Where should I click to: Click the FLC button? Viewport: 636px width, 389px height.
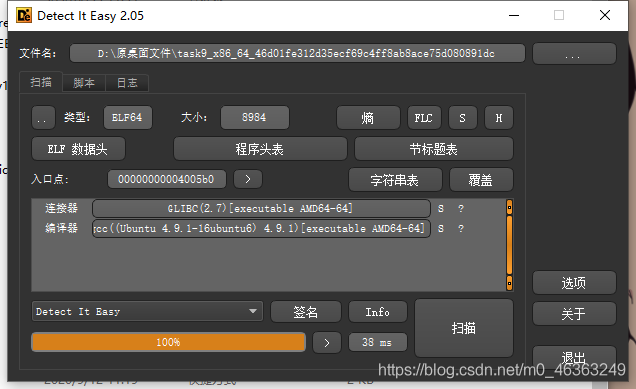pos(424,118)
